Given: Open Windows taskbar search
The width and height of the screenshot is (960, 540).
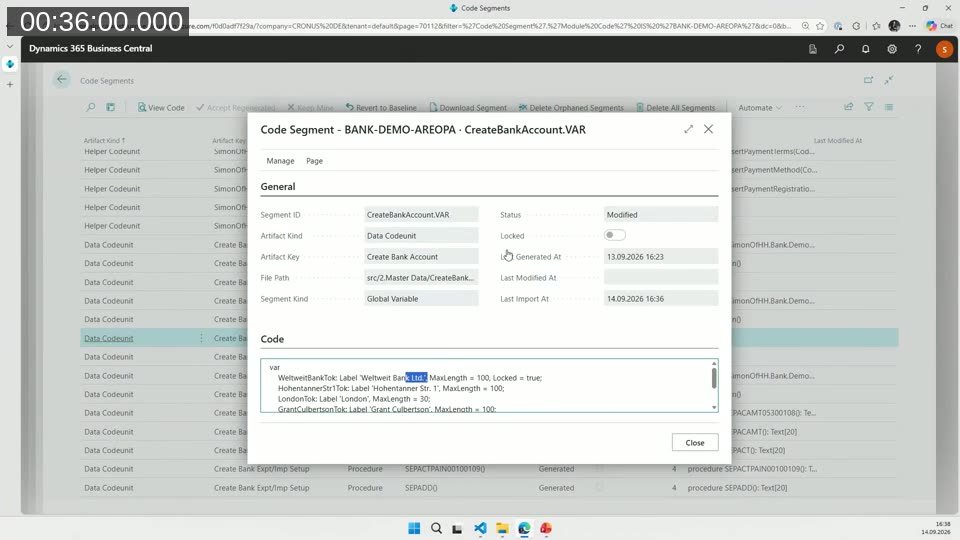Looking at the screenshot, I should pyautogui.click(x=436, y=528).
